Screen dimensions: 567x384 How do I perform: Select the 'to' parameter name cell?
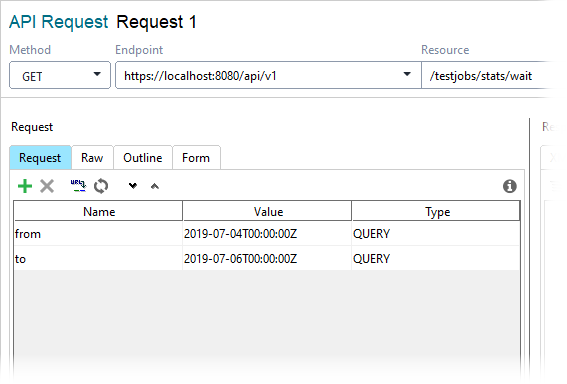pos(98,259)
